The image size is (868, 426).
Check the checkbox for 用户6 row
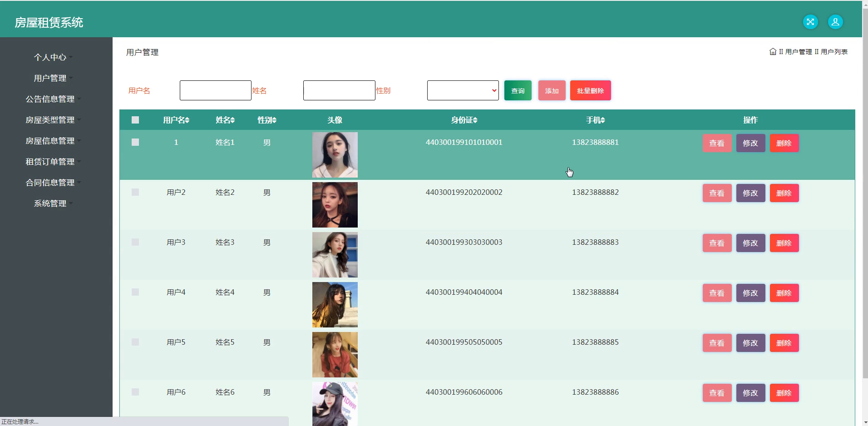(135, 392)
